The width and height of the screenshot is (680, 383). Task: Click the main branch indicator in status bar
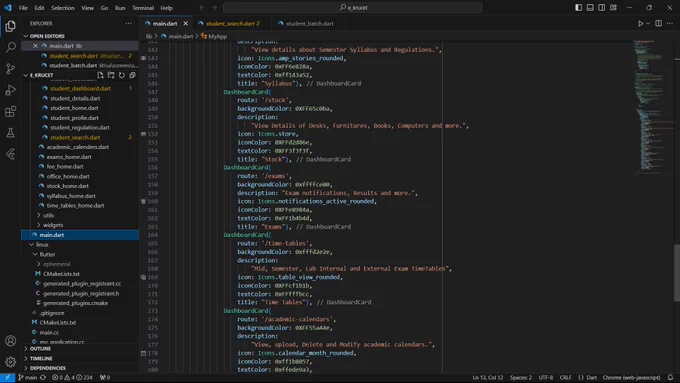point(28,377)
